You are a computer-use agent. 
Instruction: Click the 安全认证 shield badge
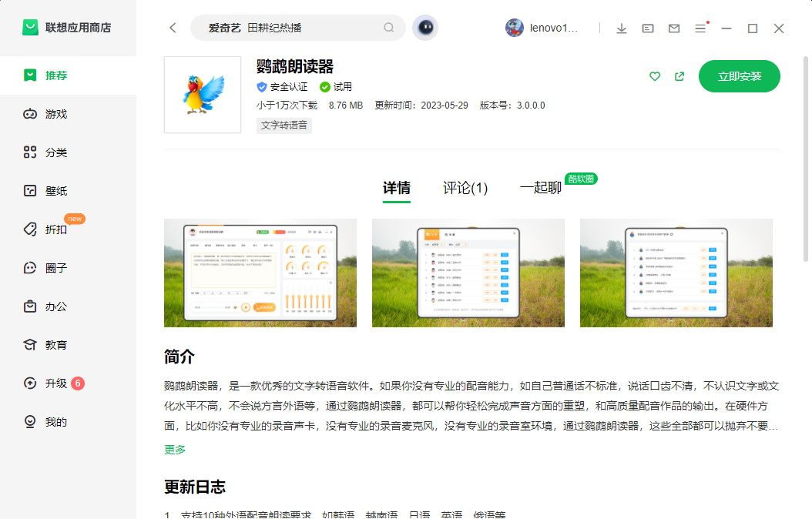tap(282, 87)
